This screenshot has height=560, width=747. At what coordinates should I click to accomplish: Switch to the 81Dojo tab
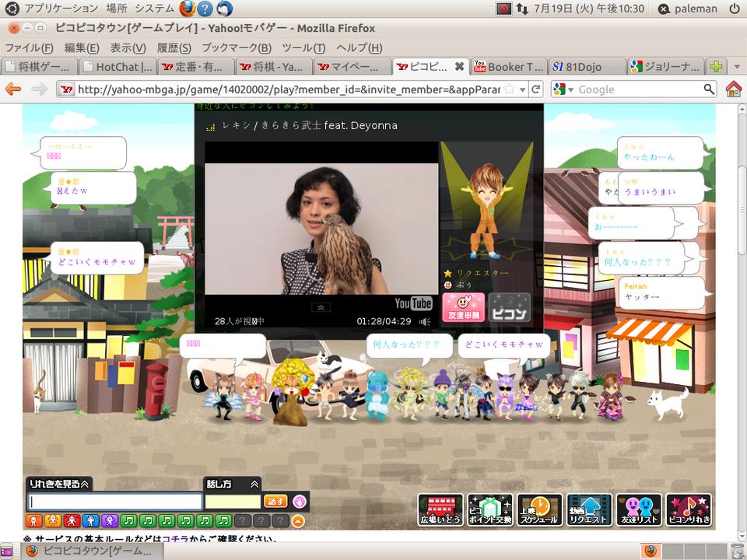click(587, 67)
